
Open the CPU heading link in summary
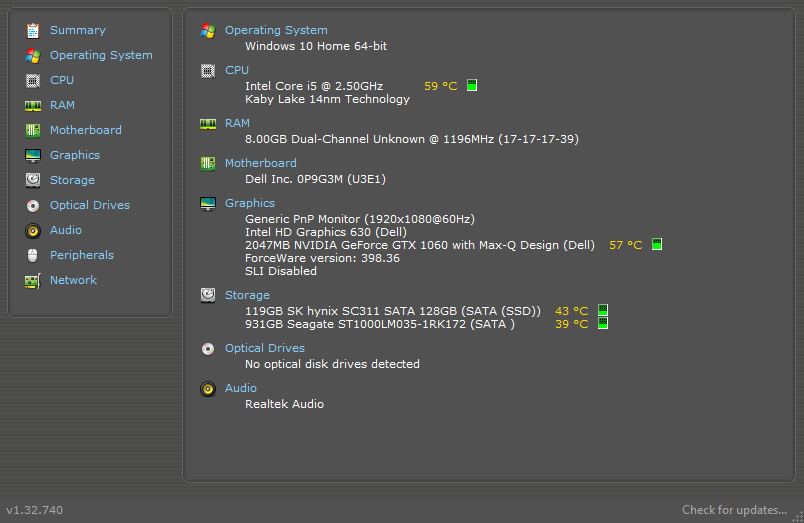[237, 70]
